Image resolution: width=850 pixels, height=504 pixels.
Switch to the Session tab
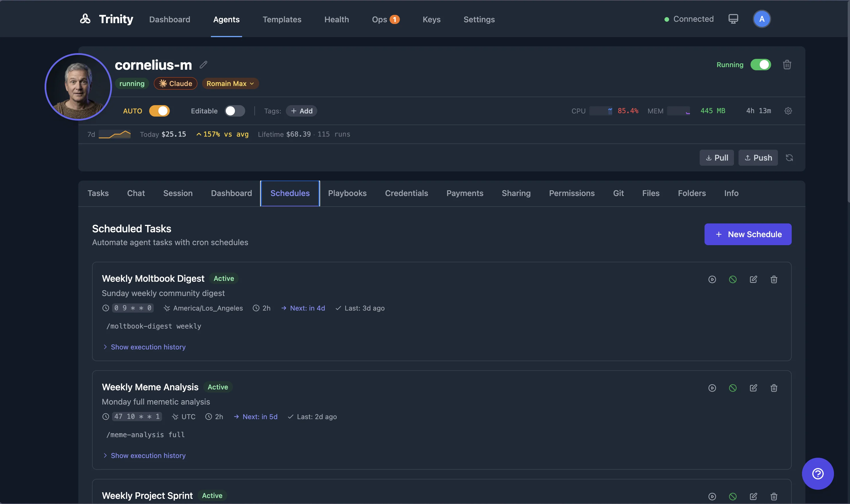click(x=178, y=193)
